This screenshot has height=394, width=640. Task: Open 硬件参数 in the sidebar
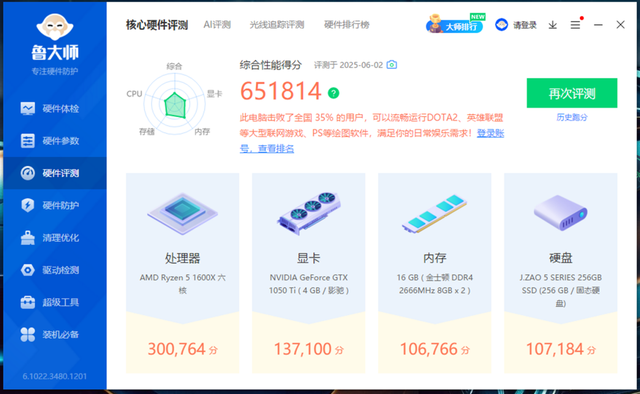coord(55,141)
